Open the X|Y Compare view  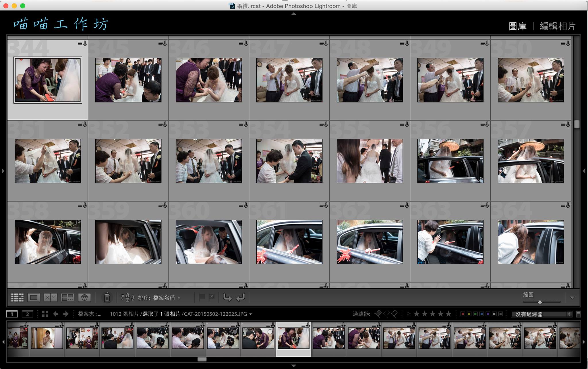point(51,297)
